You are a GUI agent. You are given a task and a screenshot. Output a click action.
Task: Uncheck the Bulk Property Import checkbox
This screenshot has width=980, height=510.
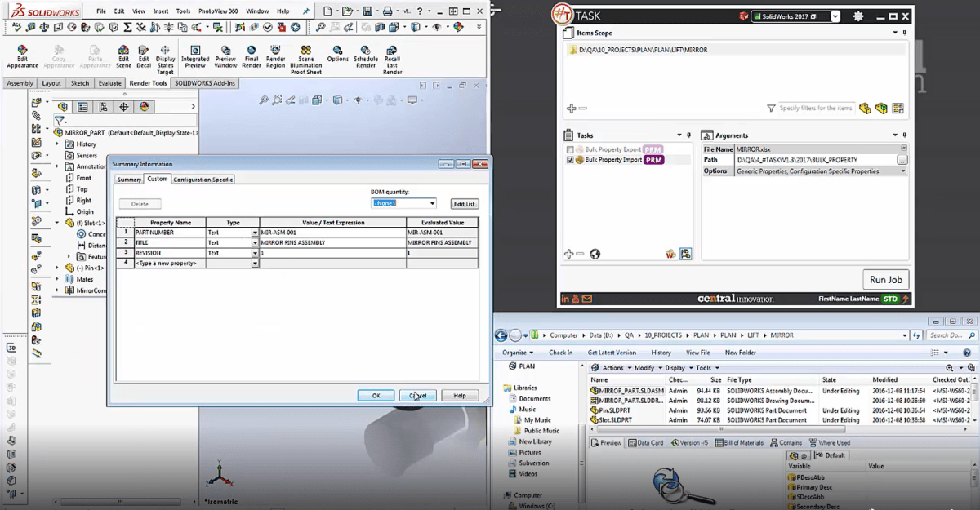[570, 161]
